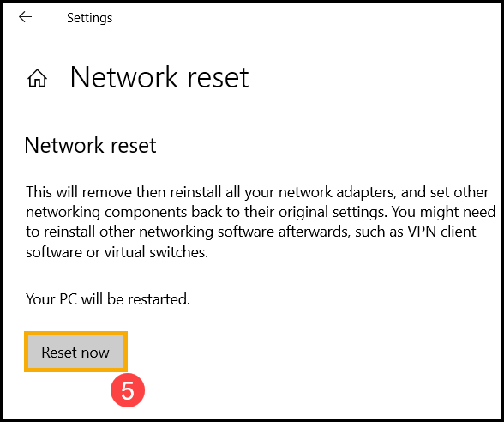Click the words 'virtual switches' in description
504x422 pixels.
156,252
